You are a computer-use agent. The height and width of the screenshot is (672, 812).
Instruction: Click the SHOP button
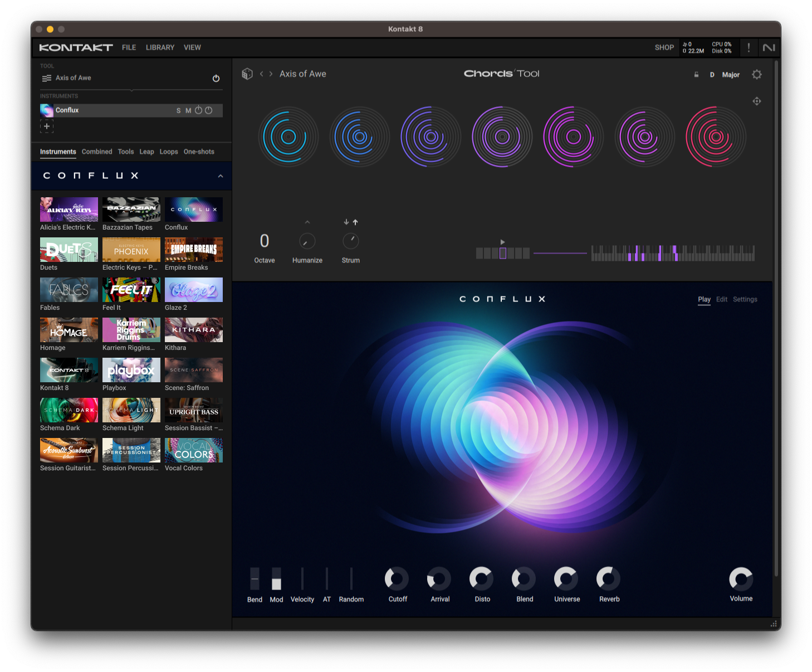[664, 47]
